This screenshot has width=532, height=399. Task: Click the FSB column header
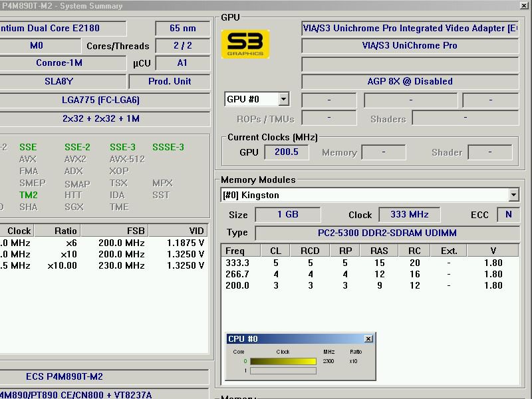pyautogui.click(x=137, y=231)
